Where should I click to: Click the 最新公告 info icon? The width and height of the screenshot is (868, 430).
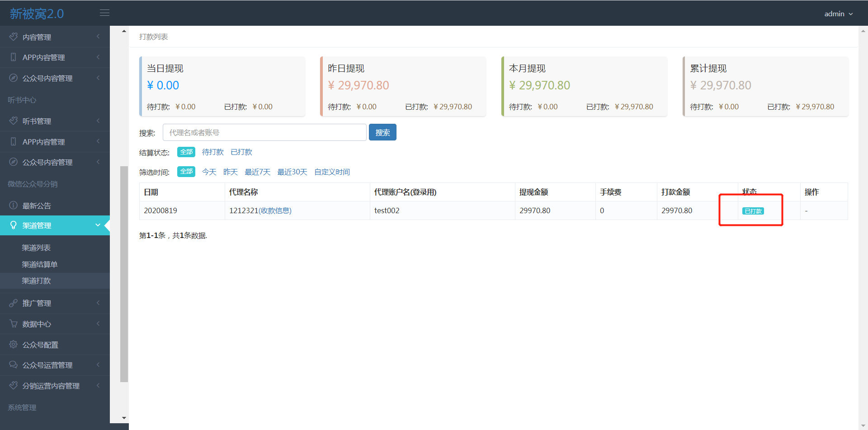(x=14, y=205)
